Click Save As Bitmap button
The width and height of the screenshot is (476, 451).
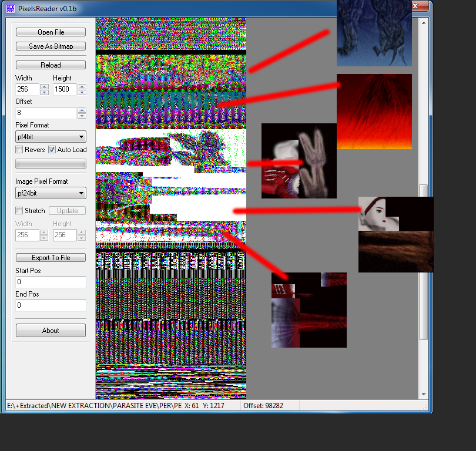pos(51,46)
